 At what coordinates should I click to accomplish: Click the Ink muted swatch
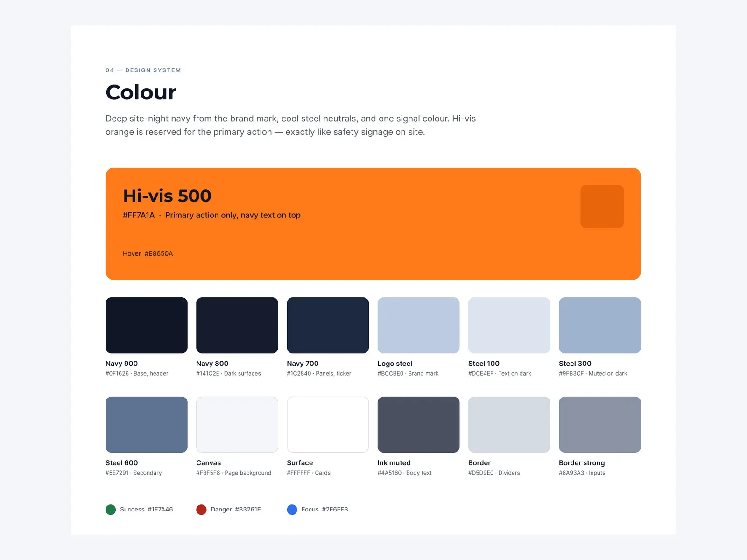tap(418, 425)
